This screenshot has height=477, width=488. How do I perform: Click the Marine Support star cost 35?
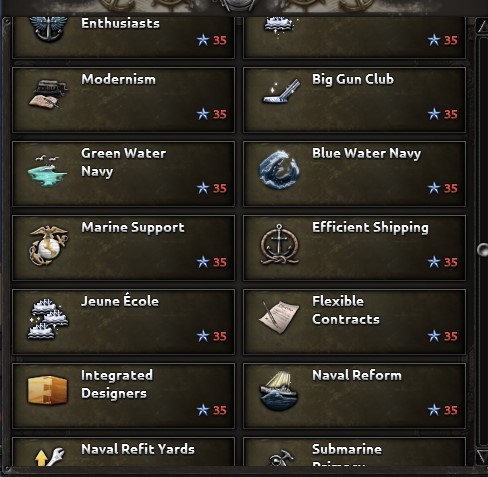click(212, 262)
